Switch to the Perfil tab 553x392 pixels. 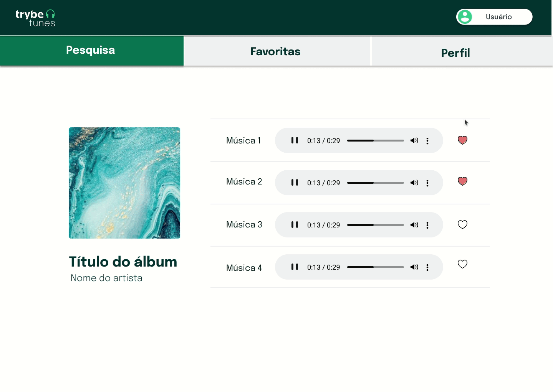click(455, 53)
